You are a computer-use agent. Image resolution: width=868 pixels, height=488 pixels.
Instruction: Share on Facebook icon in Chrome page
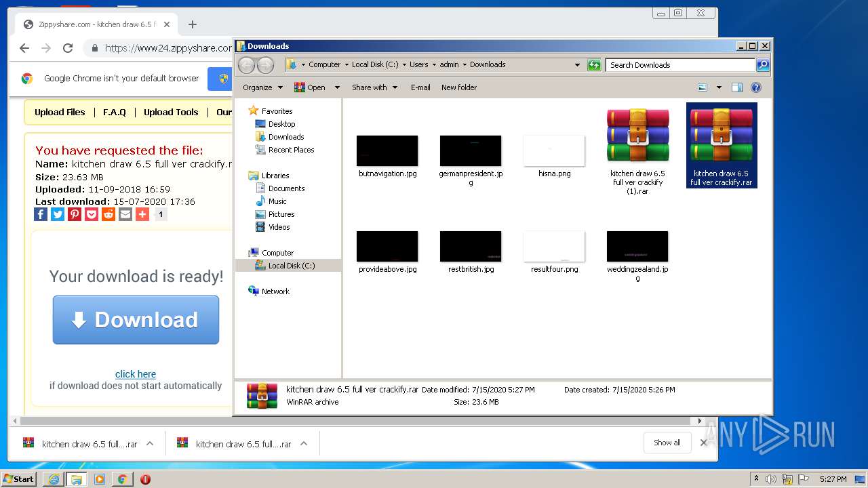41,214
